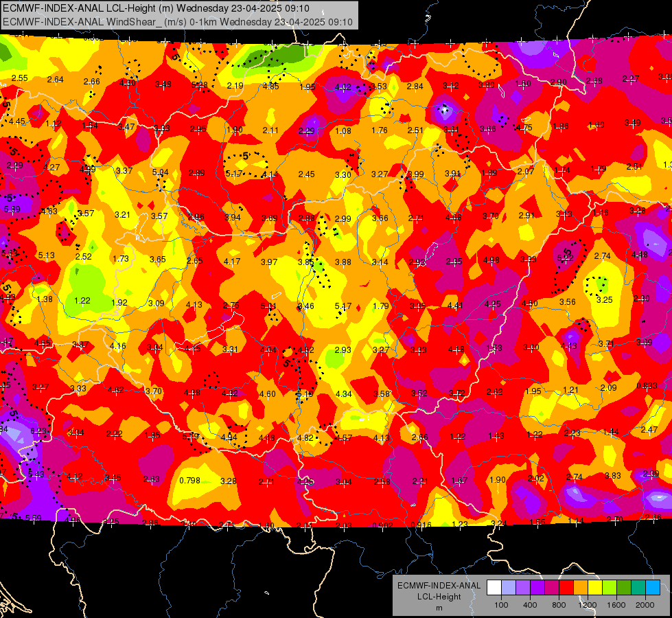Click the legend tick label 400

(x=530, y=605)
